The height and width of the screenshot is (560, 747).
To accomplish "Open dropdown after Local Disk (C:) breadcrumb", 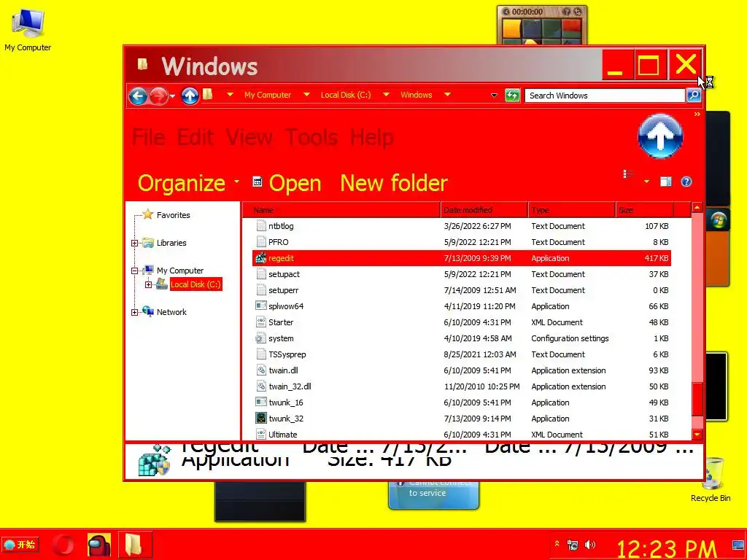I will click(386, 95).
